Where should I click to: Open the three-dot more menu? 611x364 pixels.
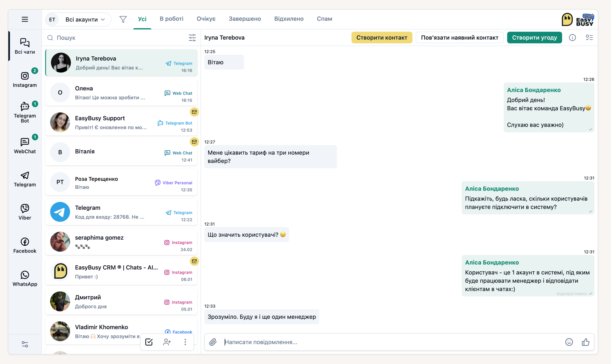click(x=185, y=342)
